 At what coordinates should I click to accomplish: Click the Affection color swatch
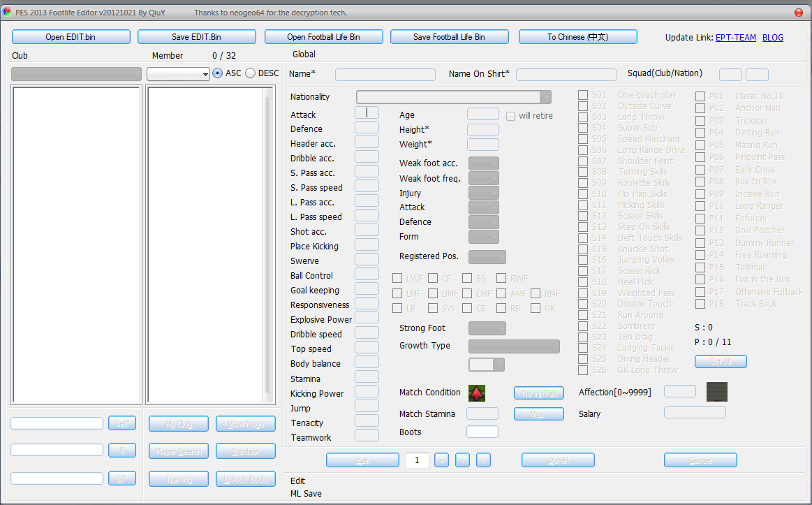(x=716, y=391)
